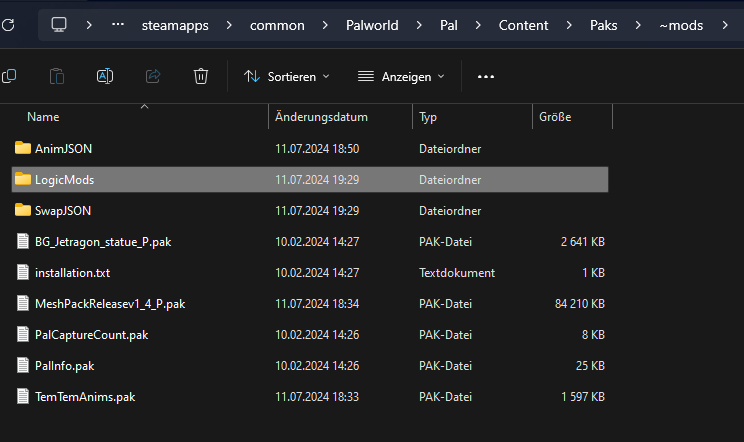Expand the chevron after Content

coord(569,25)
